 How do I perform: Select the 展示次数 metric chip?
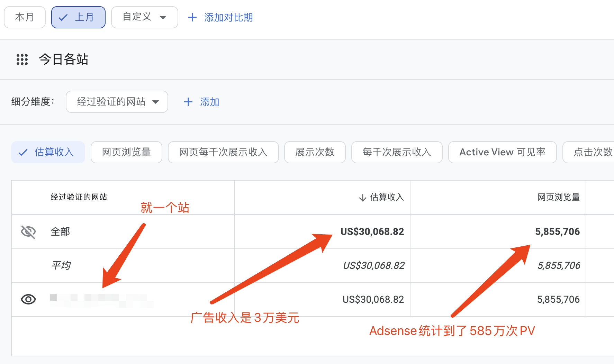tap(315, 152)
